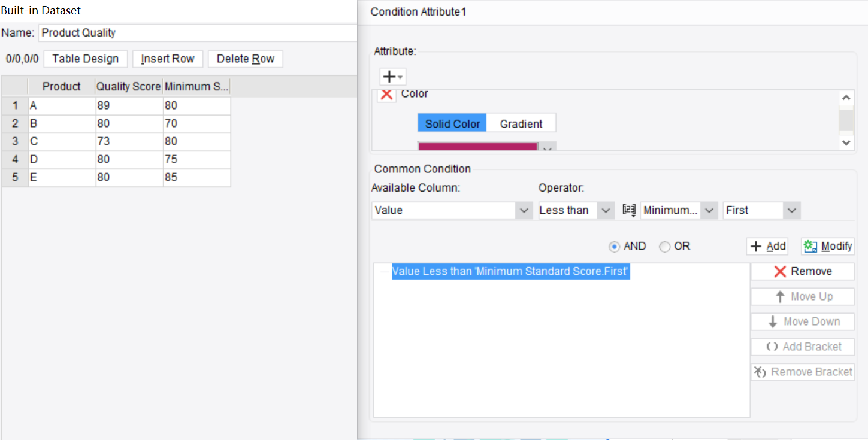Viewport: 868px width, 440px height.
Task: Switch to the Solid Color tab
Action: coord(452,124)
